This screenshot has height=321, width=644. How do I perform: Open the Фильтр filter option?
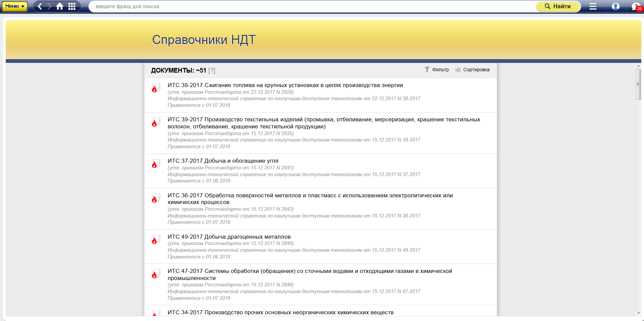tap(437, 70)
